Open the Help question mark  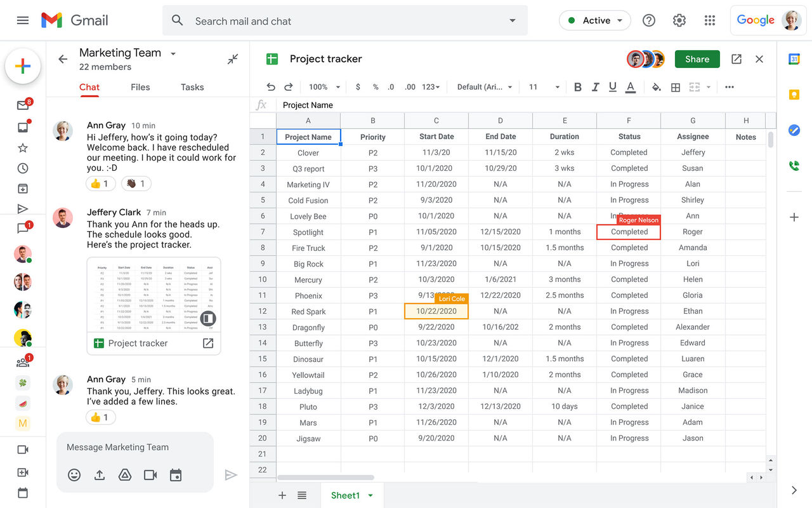649,20
